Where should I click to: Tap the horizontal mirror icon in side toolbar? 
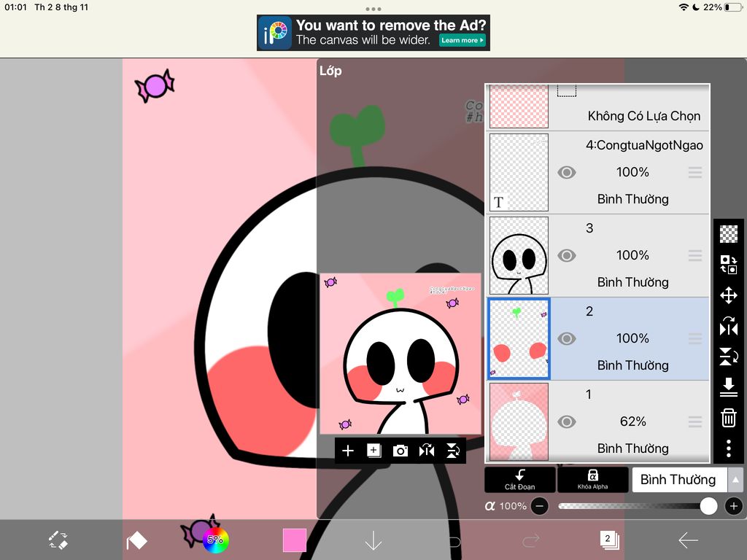(729, 327)
